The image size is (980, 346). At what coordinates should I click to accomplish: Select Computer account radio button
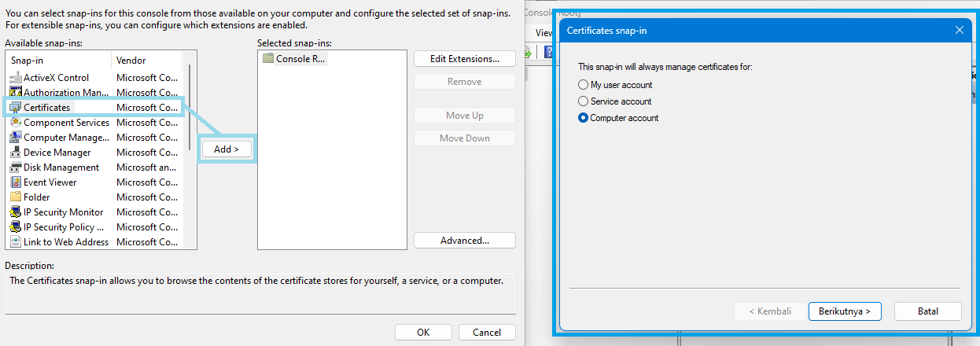[x=583, y=118]
